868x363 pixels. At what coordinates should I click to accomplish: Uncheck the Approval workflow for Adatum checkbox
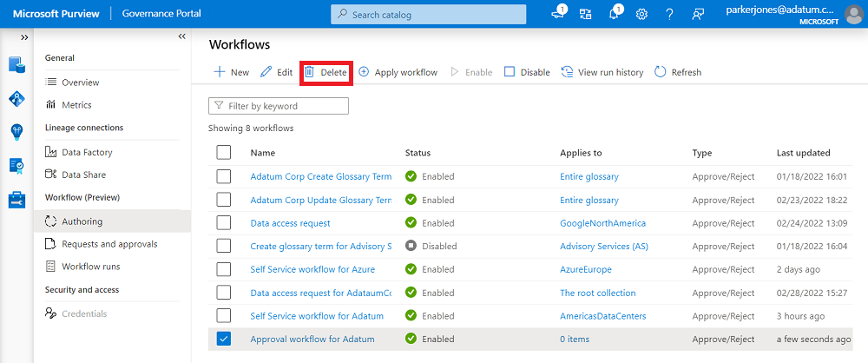(224, 339)
